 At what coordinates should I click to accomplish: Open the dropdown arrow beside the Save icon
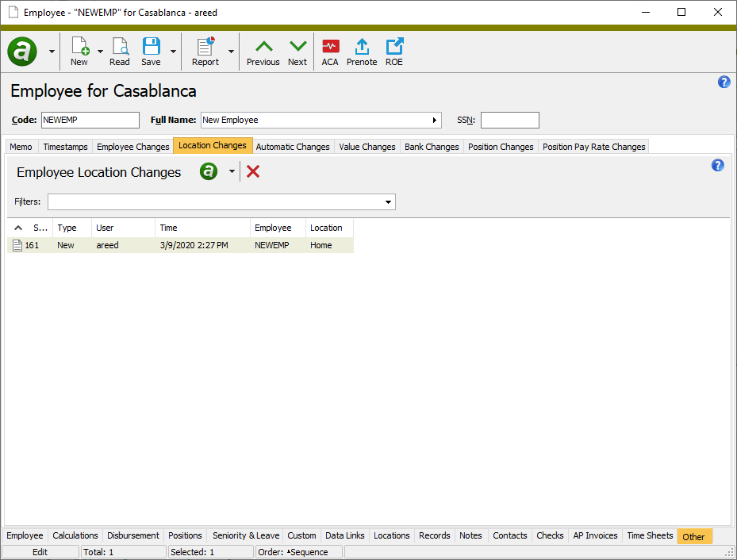coord(171,51)
